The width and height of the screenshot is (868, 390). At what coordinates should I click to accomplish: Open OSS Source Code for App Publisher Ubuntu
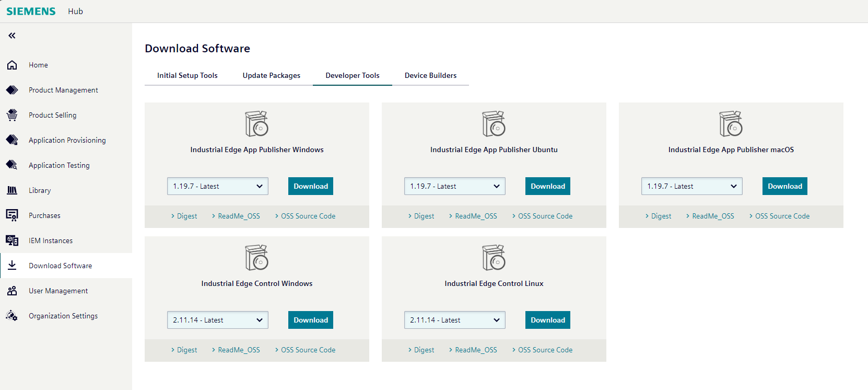pos(543,216)
